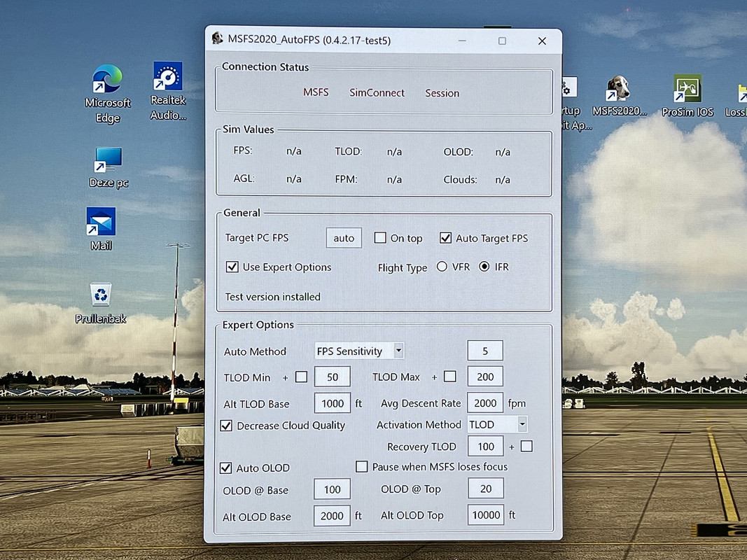Click the FPS n/a value
This screenshot has height=560, width=747.
[x=293, y=151]
